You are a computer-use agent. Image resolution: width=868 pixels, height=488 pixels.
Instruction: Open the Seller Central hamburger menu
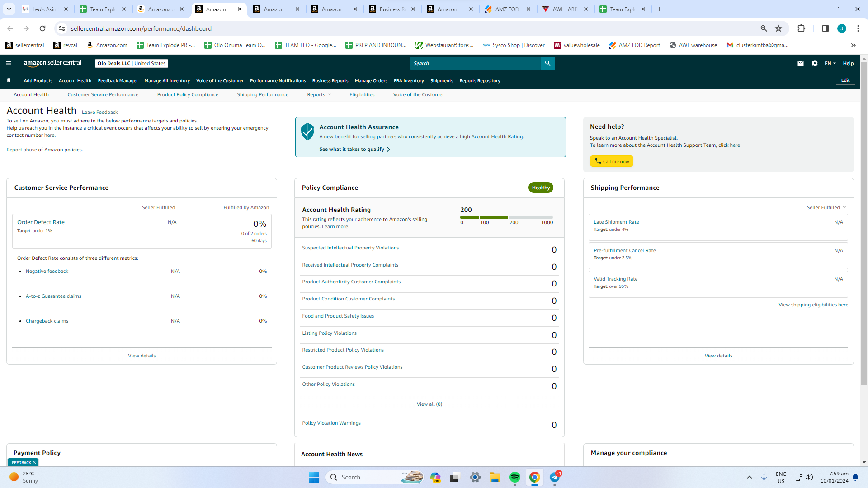coord(9,63)
